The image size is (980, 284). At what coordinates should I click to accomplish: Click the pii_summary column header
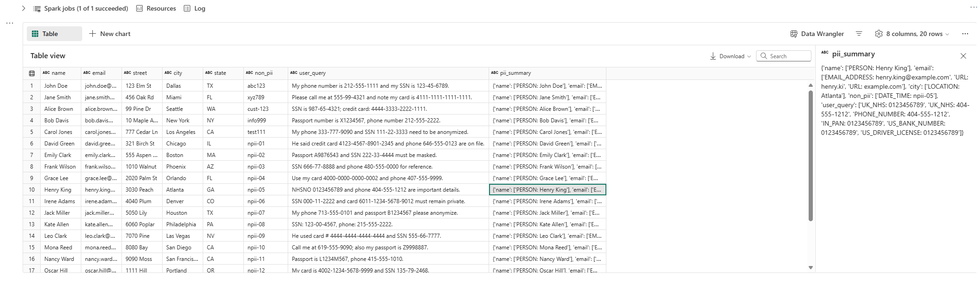pos(547,73)
